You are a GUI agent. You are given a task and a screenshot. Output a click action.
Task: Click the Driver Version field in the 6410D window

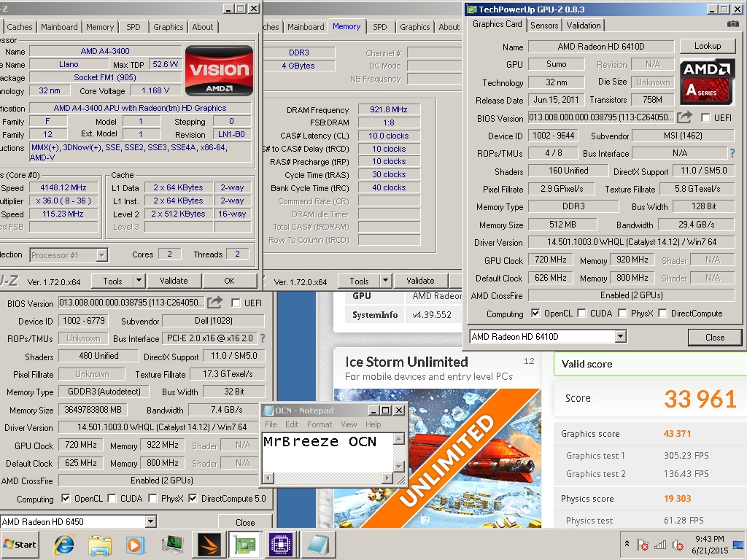(x=631, y=242)
